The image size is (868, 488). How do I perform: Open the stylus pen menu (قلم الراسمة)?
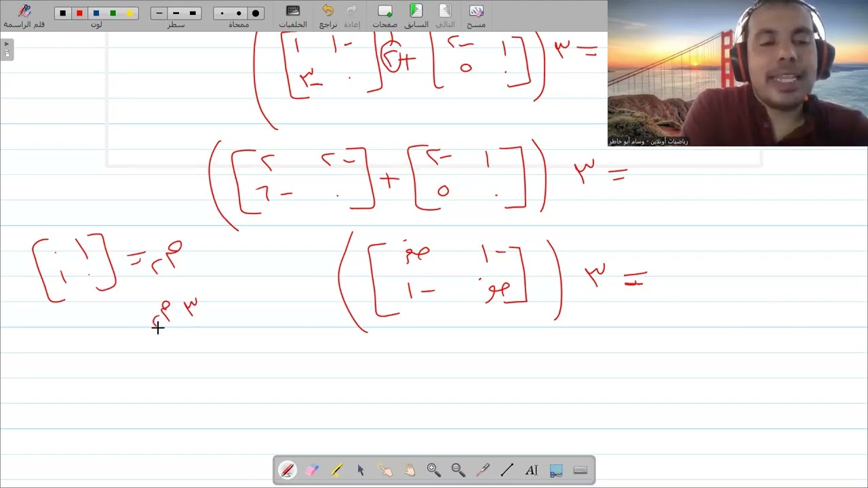pos(24,16)
